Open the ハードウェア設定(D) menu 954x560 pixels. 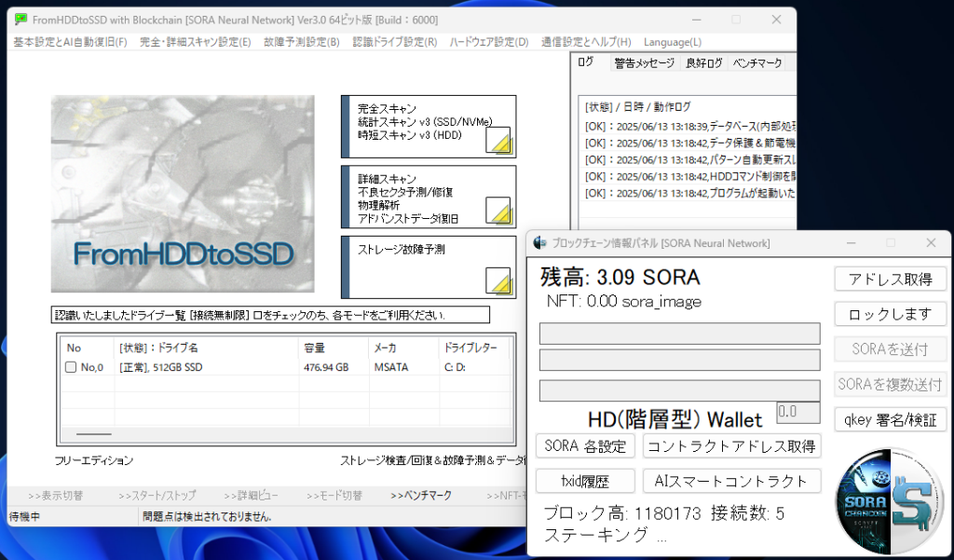point(489,42)
